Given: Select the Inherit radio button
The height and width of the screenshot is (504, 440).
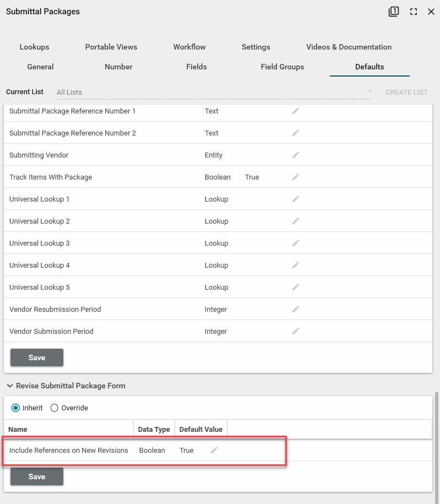Looking at the screenshot, I should [16, 408].
